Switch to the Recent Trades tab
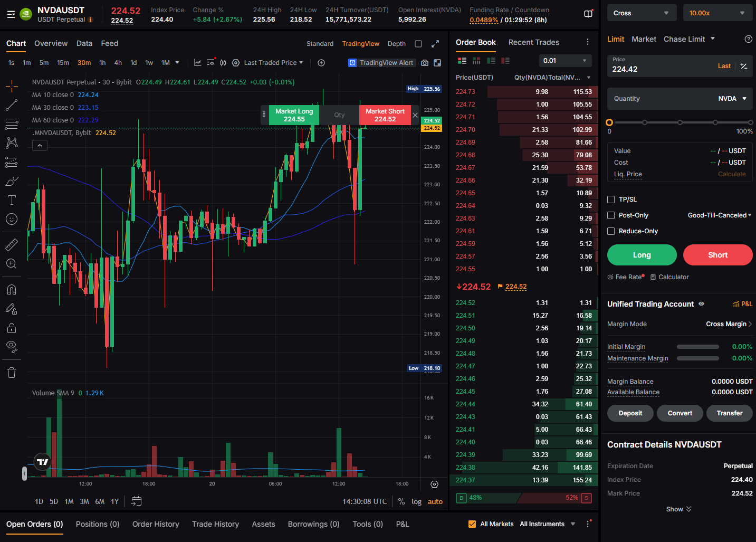 pos(534,42)
